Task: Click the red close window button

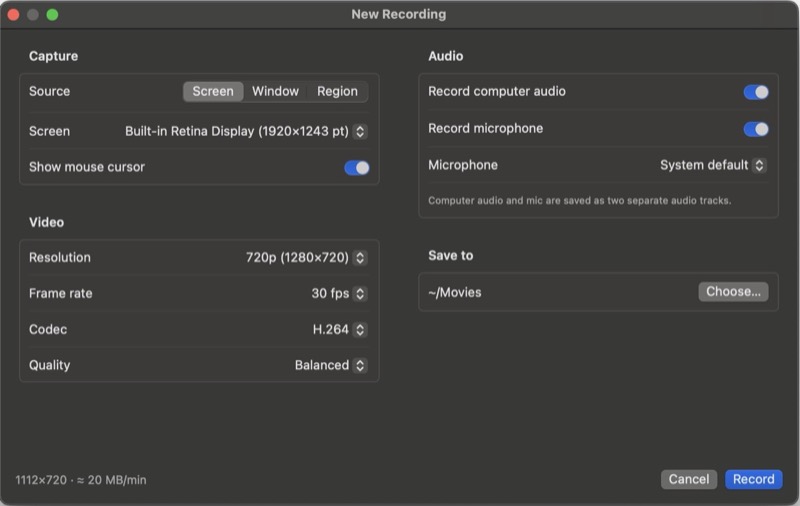Action: click(14, 15)
